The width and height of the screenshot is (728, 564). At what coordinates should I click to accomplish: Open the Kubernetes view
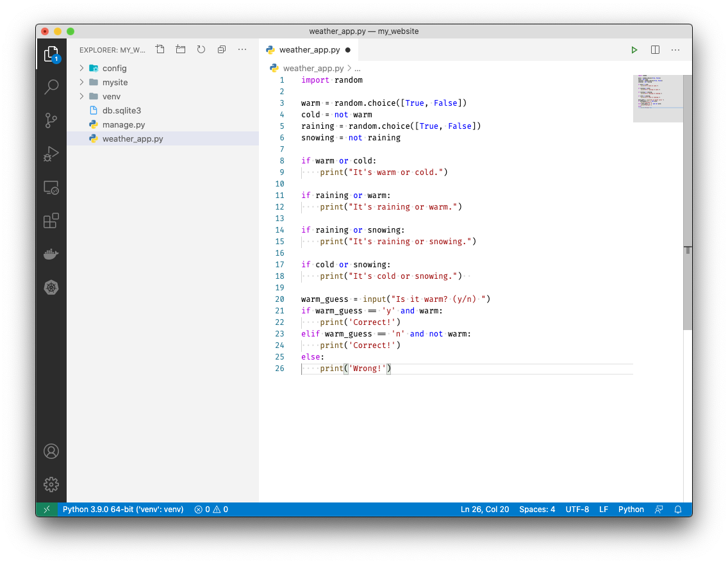(x=51, y=288)
